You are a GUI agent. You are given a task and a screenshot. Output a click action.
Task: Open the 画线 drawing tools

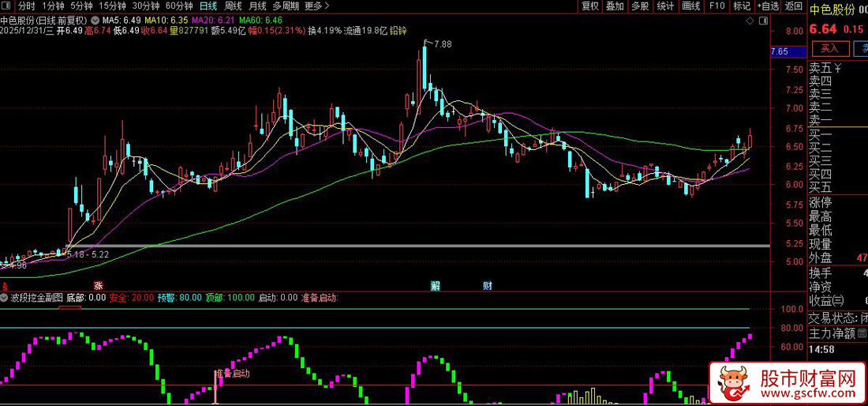point(690,6)
